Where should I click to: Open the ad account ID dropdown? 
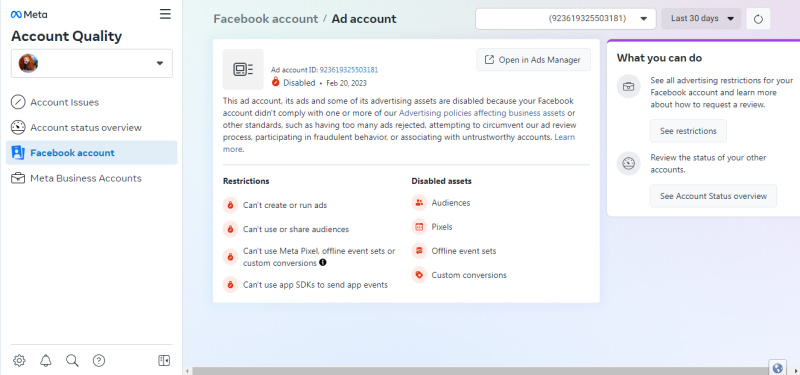point(566,18)
